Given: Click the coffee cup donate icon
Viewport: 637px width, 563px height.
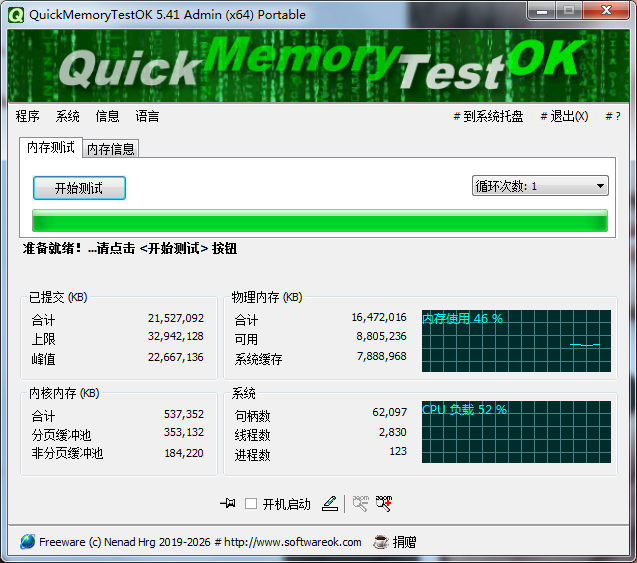Looking at the screenshot, I should pyautogui.click(x=381, y=542).
